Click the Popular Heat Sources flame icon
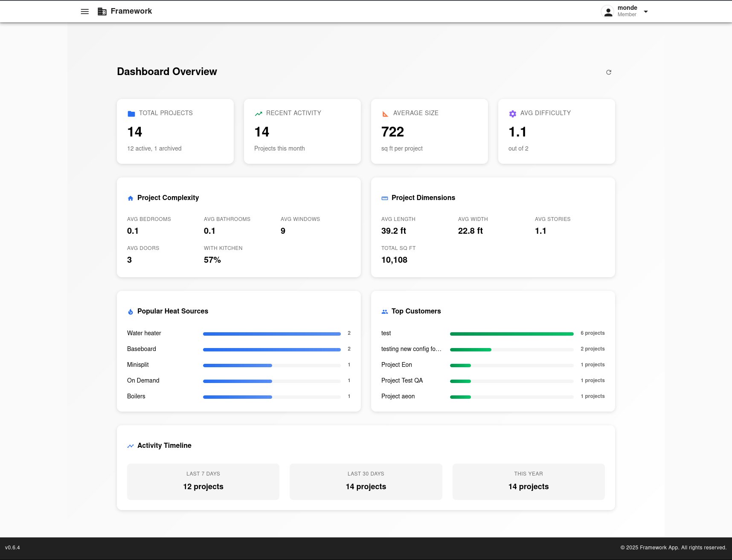 point(131,312)
